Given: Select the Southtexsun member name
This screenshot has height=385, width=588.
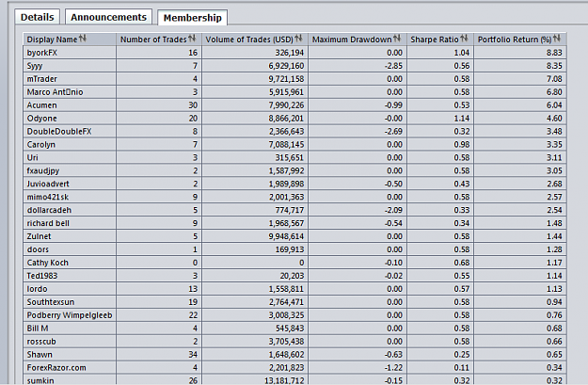Looking at the screenshot, I should (50, 302).
